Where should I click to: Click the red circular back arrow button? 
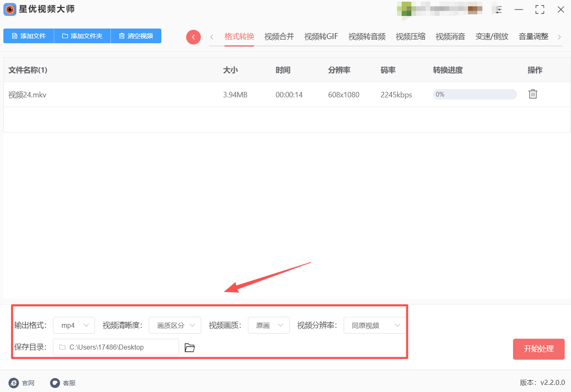click(193, 37)
